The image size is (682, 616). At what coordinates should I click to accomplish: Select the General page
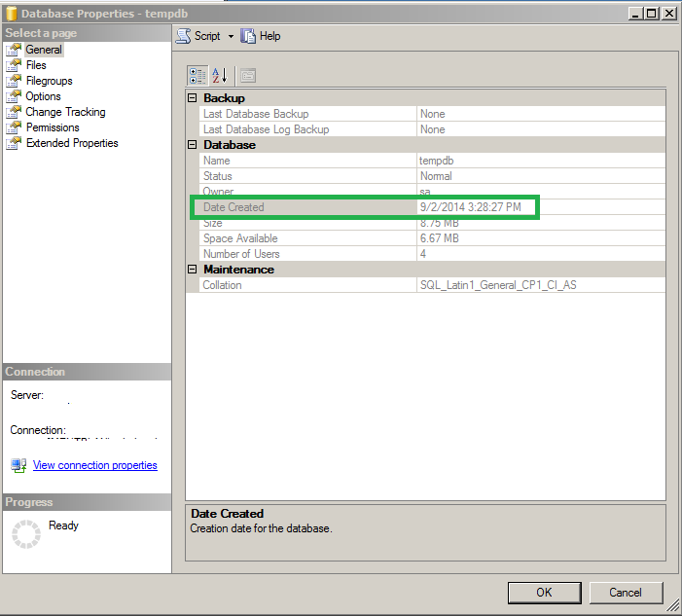pos(44,50)
